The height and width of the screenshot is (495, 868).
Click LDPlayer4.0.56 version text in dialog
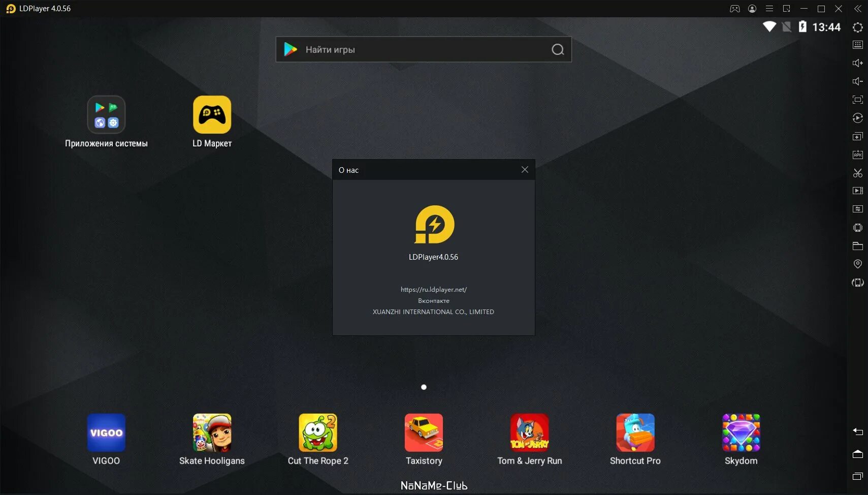[x=433, y=257]
